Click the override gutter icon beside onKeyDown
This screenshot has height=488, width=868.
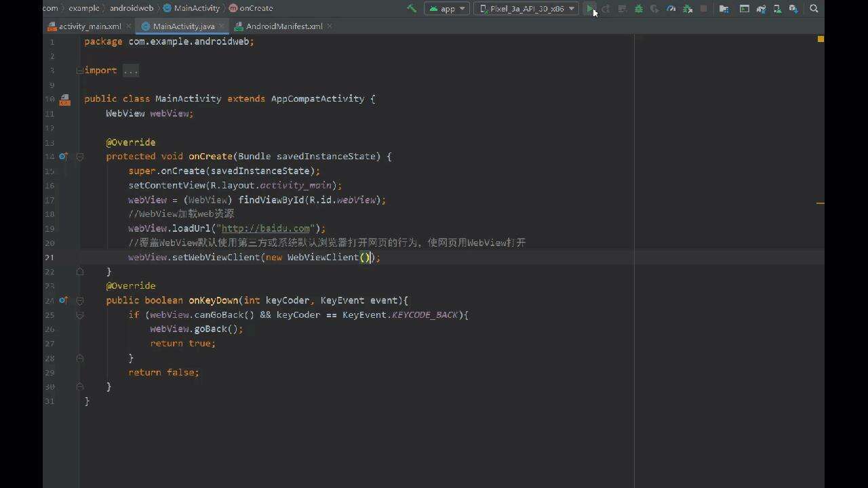click(x=63, y=300)
